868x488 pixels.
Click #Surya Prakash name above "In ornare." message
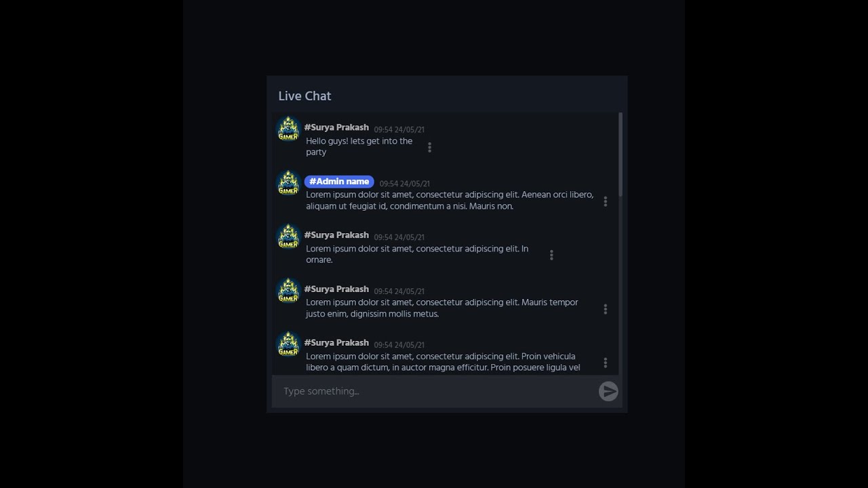(x=336, y=235)
